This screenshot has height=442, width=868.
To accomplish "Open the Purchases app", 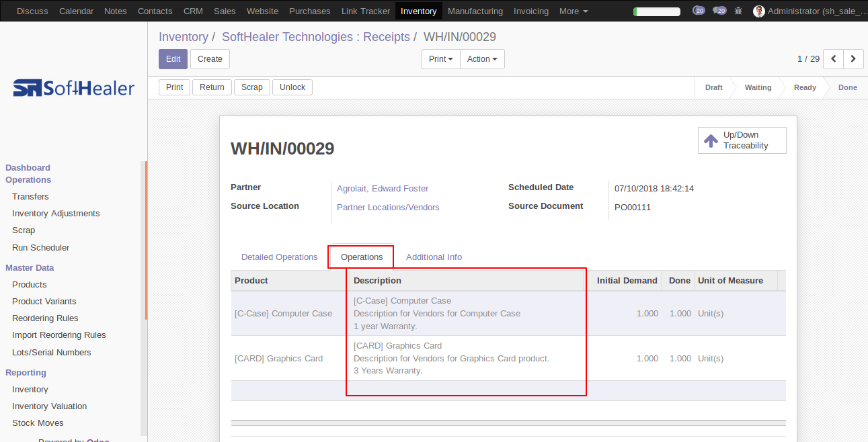I will 310,11.
